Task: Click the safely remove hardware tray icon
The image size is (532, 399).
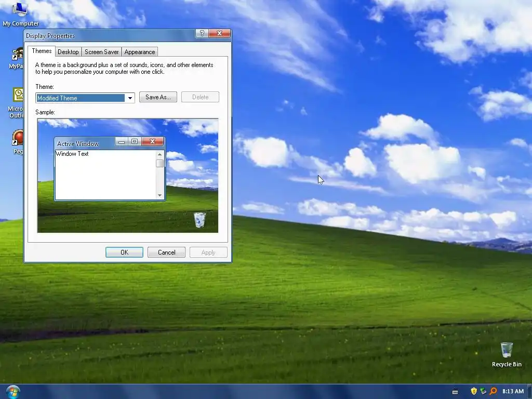Action: click(x=483, y=391)
